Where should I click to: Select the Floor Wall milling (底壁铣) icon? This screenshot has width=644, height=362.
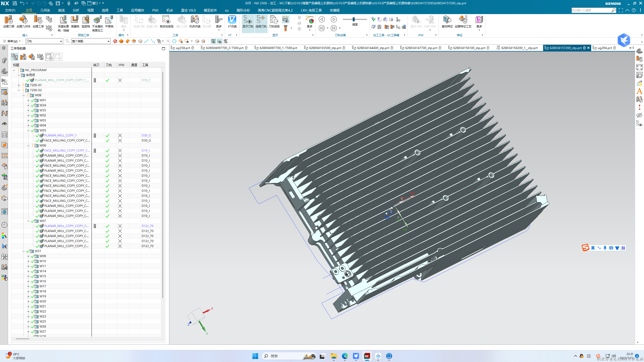[75, 22]
